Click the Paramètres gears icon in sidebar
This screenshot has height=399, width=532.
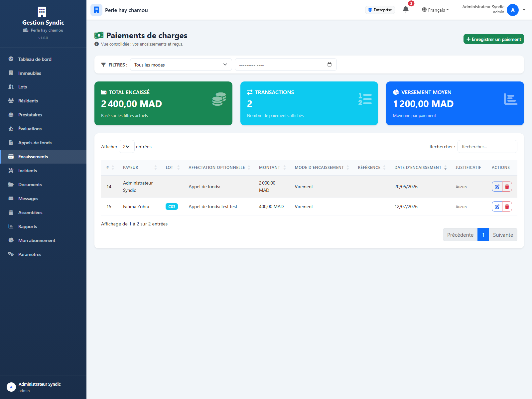pos(11,254)
